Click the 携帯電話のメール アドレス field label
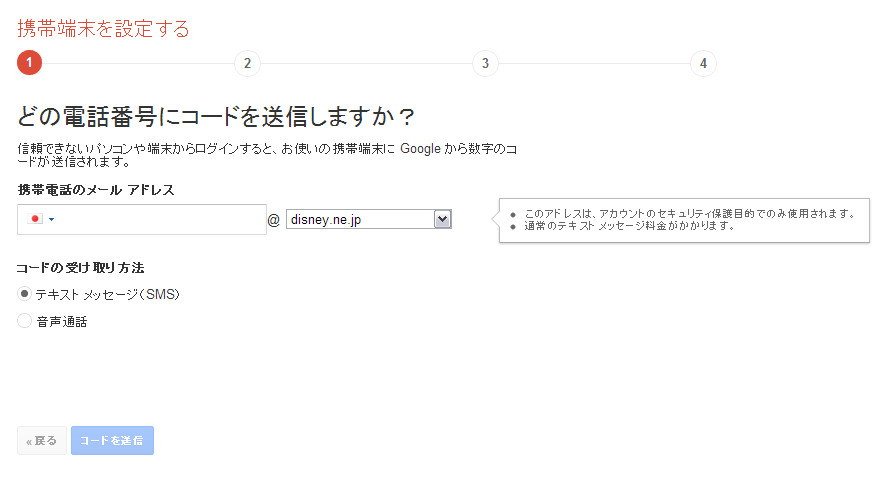Viewport: 874px width, 485px height. coord(96,190)
